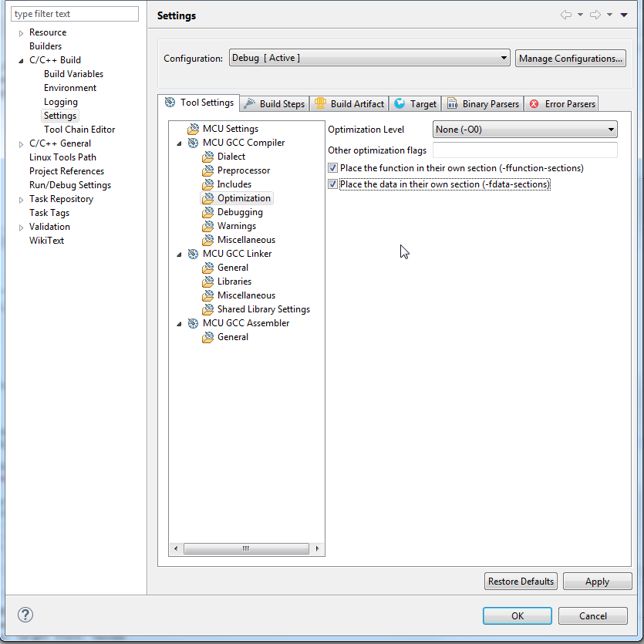This screenshot has width=644, height=644.
Task: Open the Error Parsers tab
Action: tap(562, 104)
